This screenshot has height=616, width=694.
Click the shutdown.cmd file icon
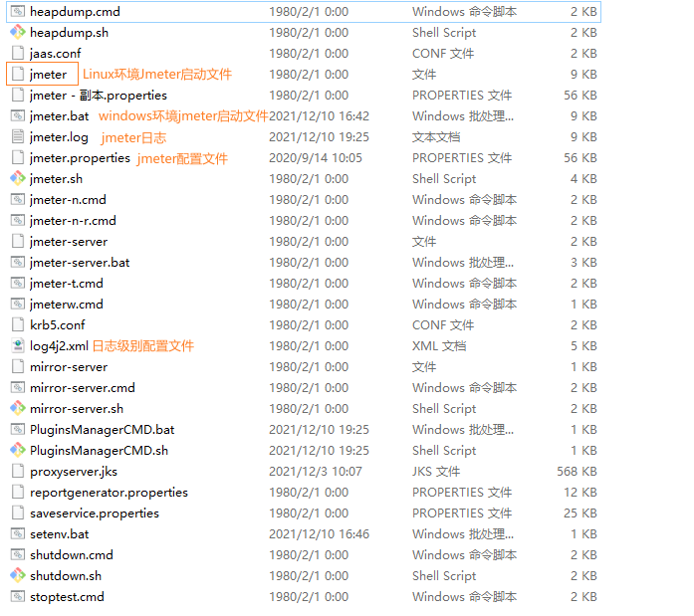18,554
